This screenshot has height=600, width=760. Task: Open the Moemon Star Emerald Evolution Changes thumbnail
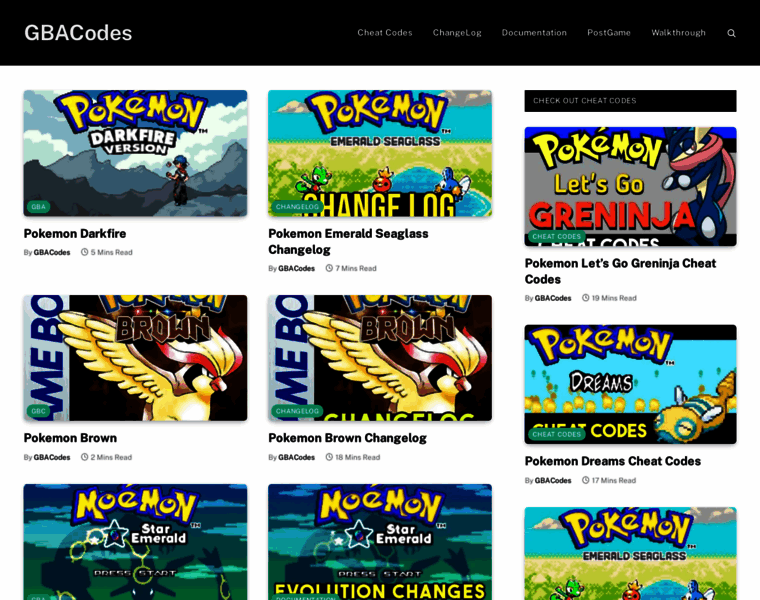pyautogui.click(x=379, y=540)
